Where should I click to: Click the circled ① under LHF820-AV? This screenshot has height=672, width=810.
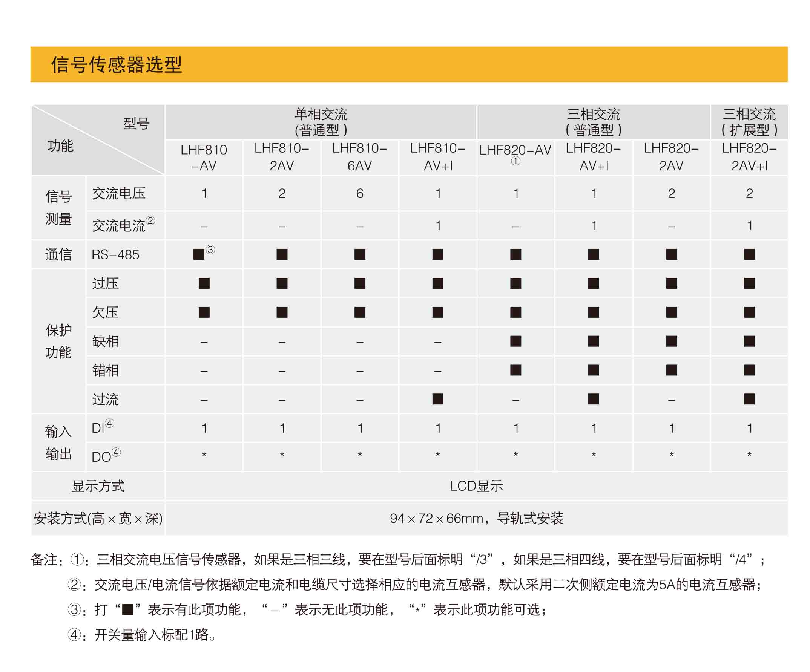(x=516, y=161)
